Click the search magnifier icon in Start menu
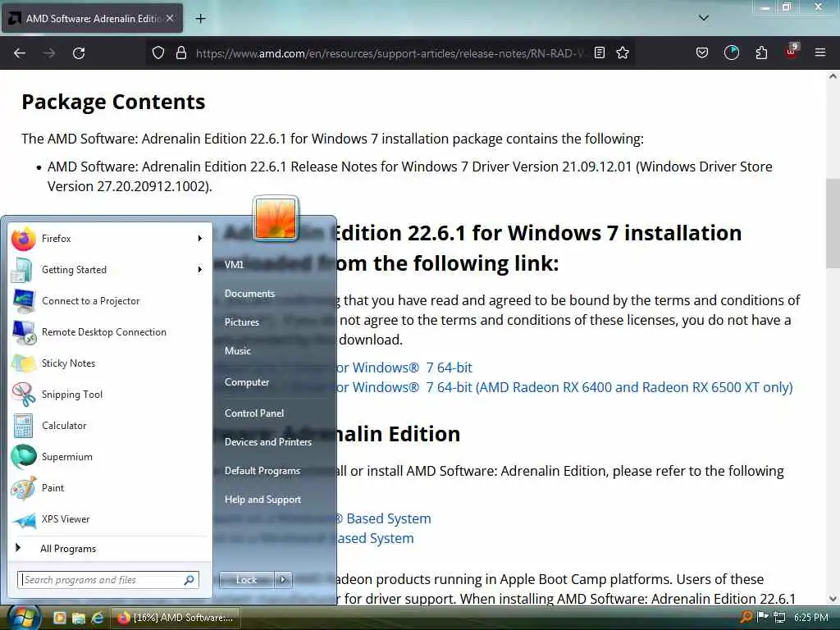This screenshot has width=840, height=630. tap(189, 580)
